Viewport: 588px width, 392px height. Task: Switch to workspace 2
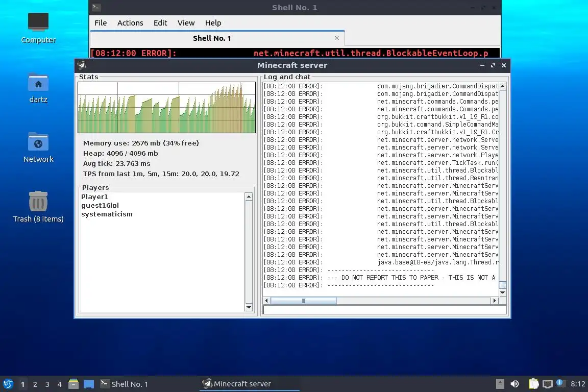tap(35, 384)
